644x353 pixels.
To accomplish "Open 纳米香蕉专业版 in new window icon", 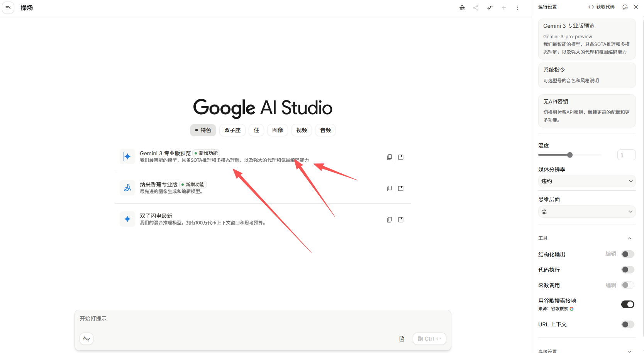I will point(401,188).
